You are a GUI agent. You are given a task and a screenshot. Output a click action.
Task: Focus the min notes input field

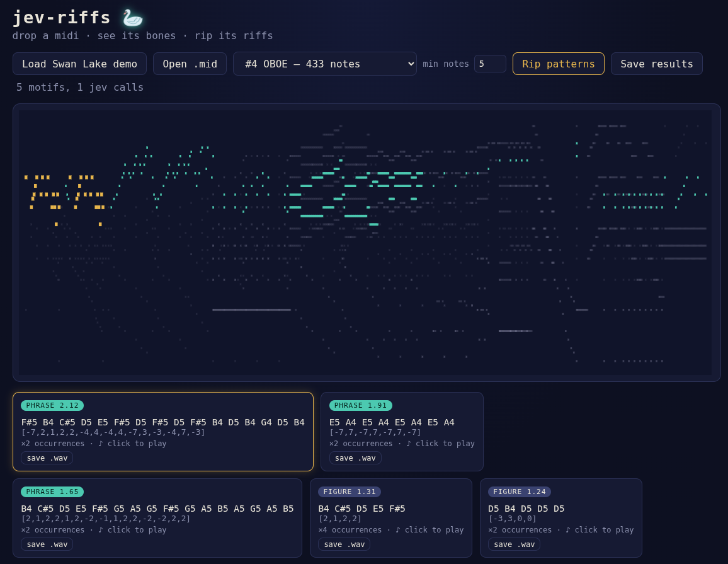point(490,64)
